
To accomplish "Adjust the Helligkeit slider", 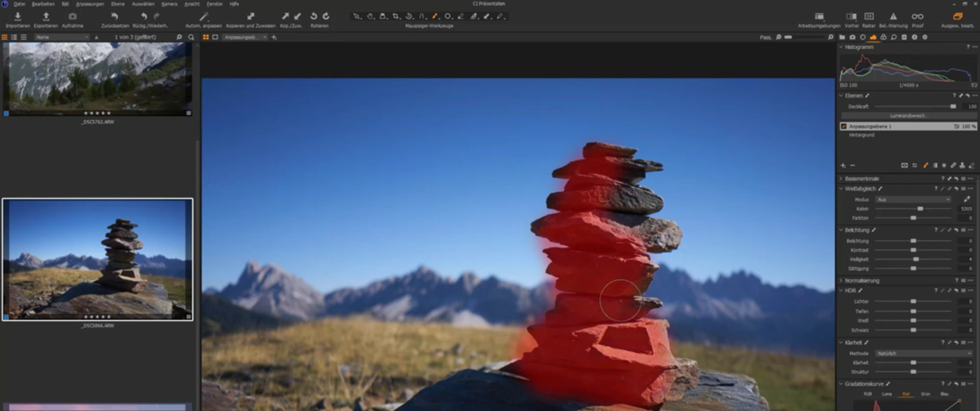I will point(915,259).
